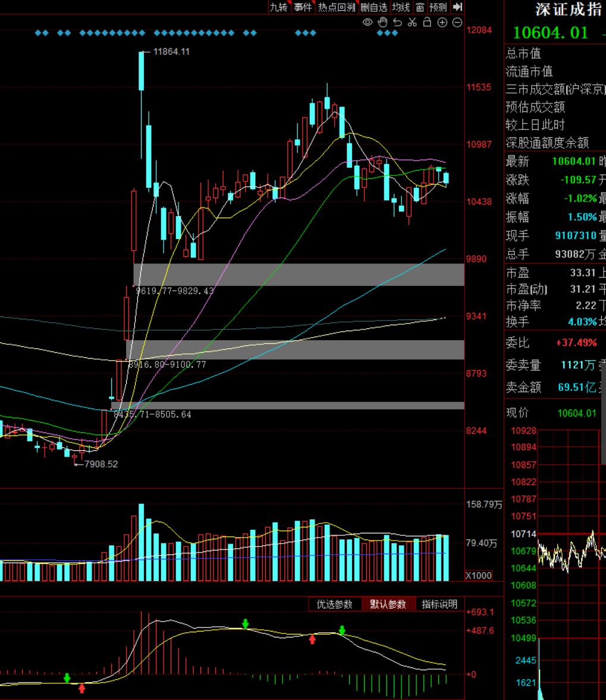The width and height of the screenshot is (606, 700).
Task: Click the 11864.11 peak candlestick
Action: click(x=142, y=71)
